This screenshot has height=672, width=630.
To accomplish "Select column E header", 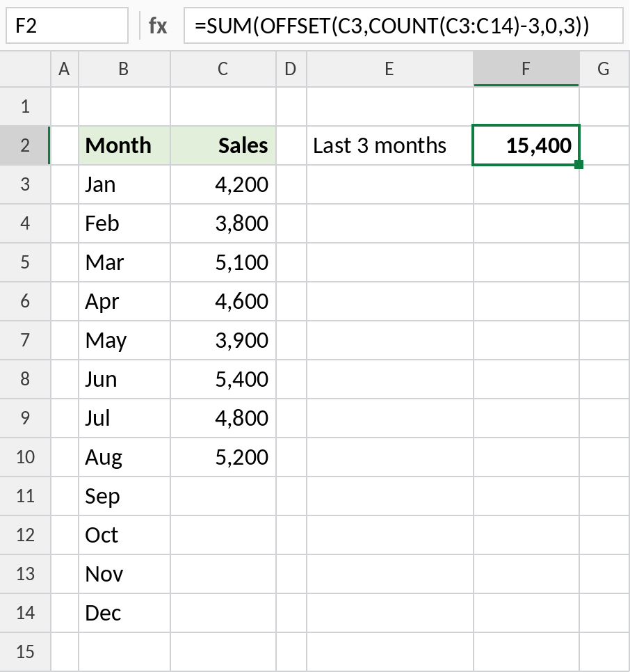I will pyautogui.click(x=389, y=69).
